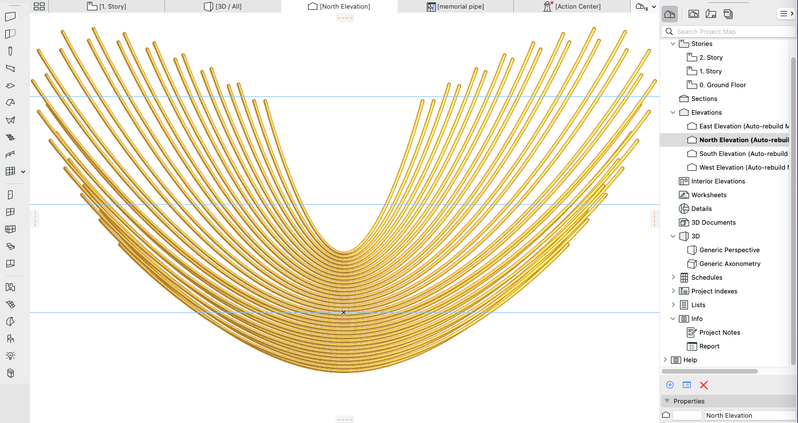Collapse the Elevations tree node

673,112
